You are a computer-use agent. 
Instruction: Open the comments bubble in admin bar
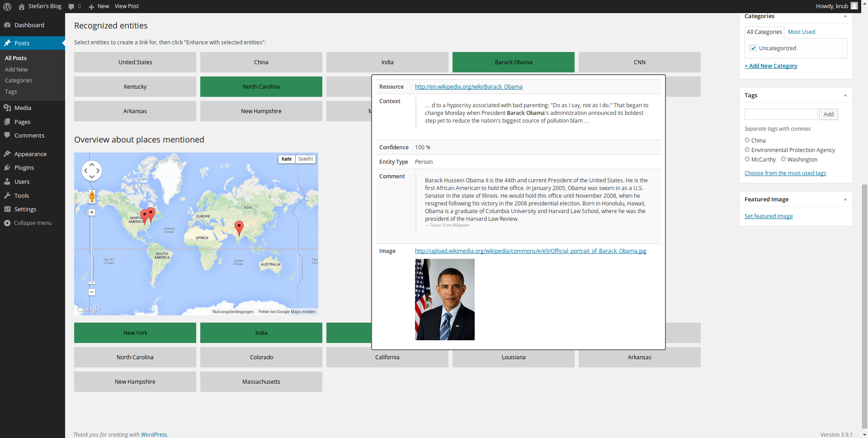pos(71,6)
